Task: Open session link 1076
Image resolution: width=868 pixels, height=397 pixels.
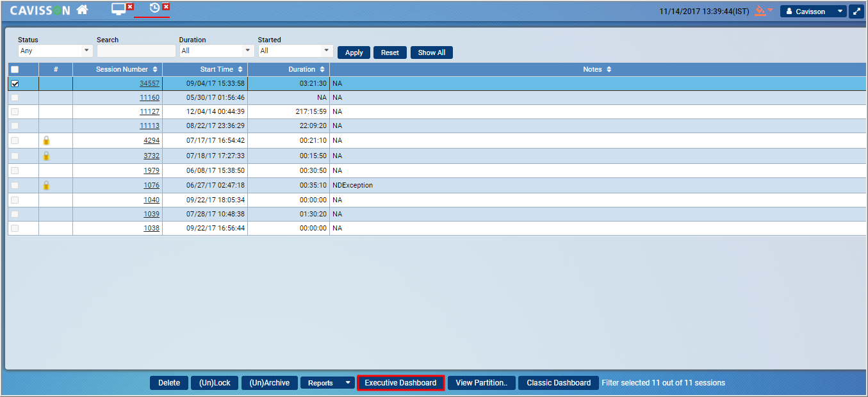Action: click(x=151, y=185)
